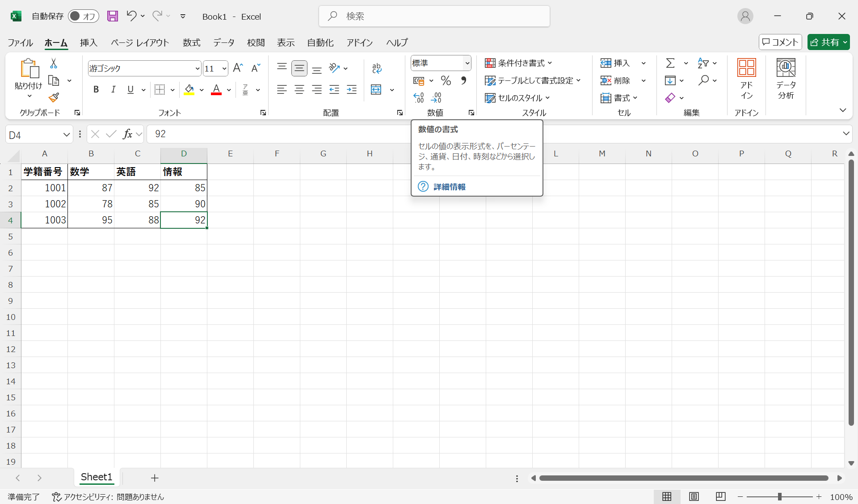Screen dimensions: 858x504
Task: Click the コメント button
Action: (780, 42)
